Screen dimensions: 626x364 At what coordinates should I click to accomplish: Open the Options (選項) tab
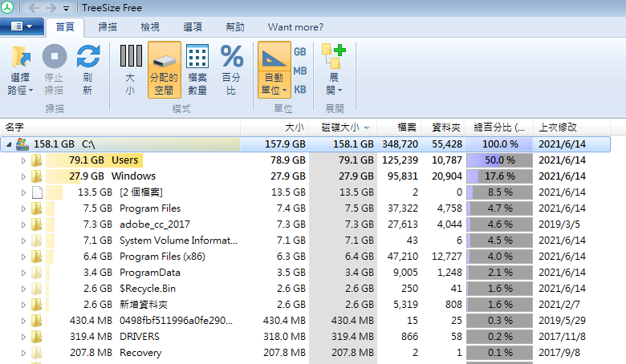tap(193, 27)
